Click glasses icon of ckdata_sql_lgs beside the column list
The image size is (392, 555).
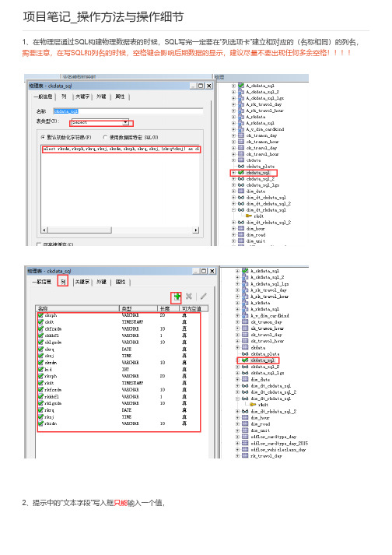coord(245,373)
